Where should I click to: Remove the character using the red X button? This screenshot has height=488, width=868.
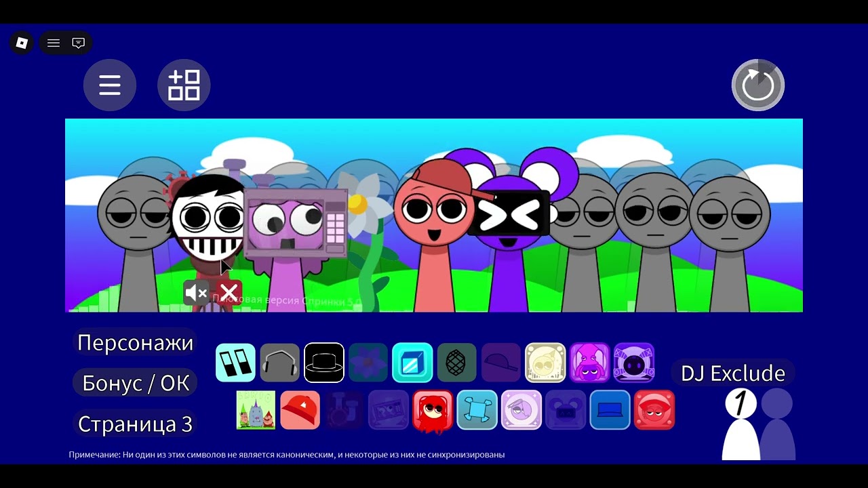[229, 293]
